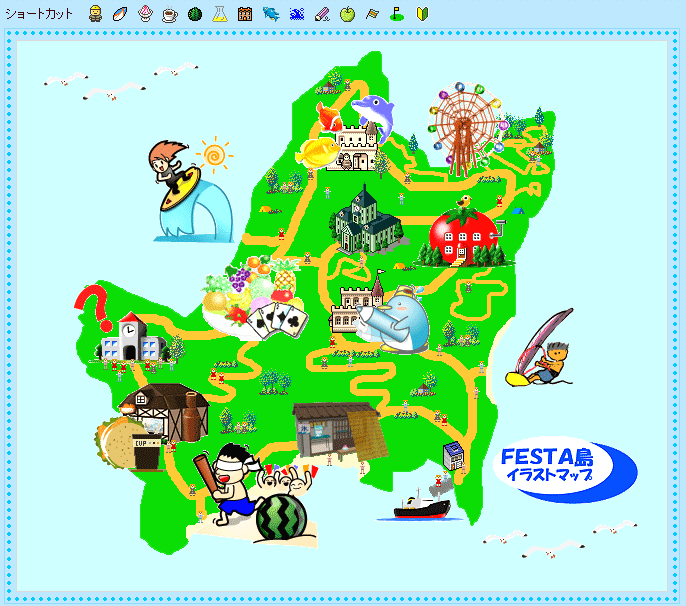Open the golf flag shortcut icon
The height and width of the screenshot is (606, 686).
tap(397, 13)
